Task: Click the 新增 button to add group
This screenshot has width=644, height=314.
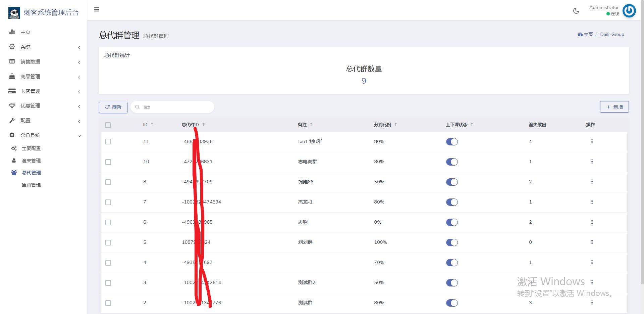Action: click(x=614, y=107)
